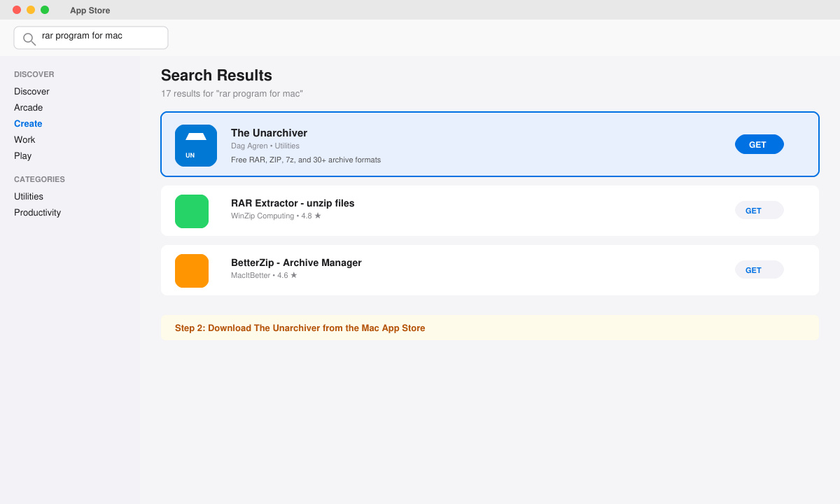
Task: Click The Unarchiver app icon
Action: (x=196, y=146)
